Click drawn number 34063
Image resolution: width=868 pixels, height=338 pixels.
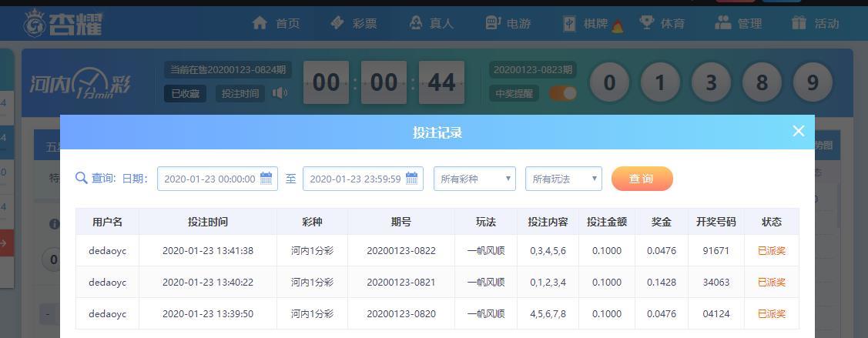click(x=716, y=282)
